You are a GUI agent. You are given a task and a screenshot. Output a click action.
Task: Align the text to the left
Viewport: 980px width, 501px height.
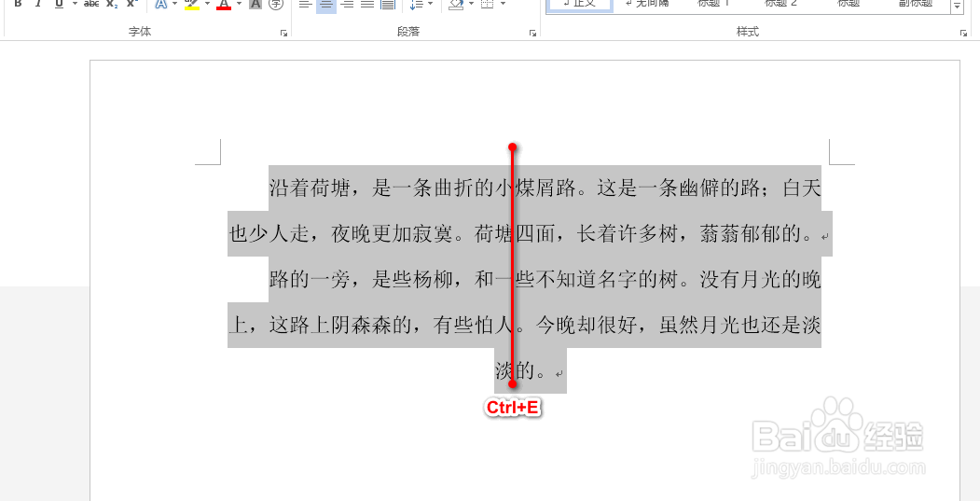pyautogui.click(x=305, y=4)
